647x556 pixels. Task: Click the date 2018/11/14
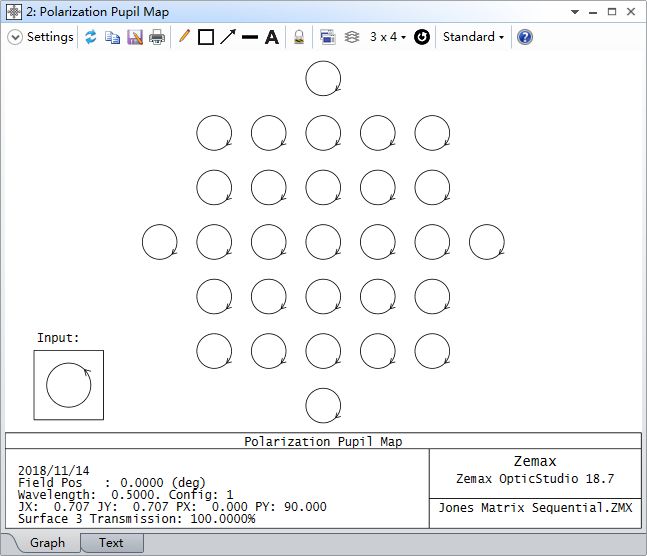(54, 471)
